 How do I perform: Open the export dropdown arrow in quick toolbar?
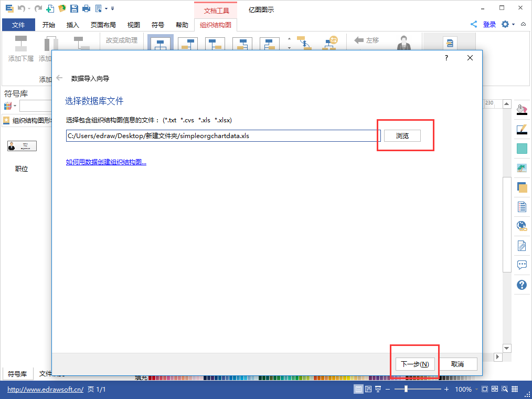point(106,8)
